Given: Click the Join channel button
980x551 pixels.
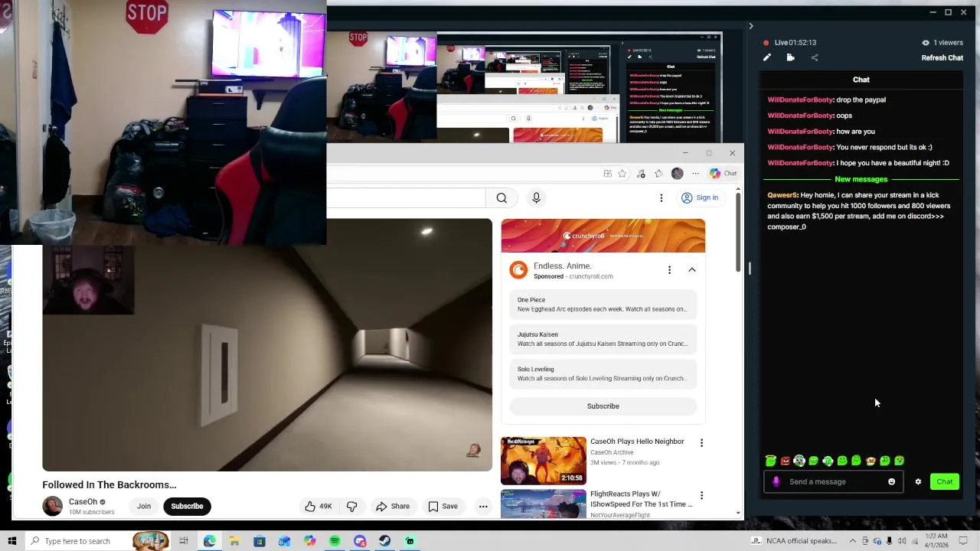Looking at the screenshot, I should (144, 506).
